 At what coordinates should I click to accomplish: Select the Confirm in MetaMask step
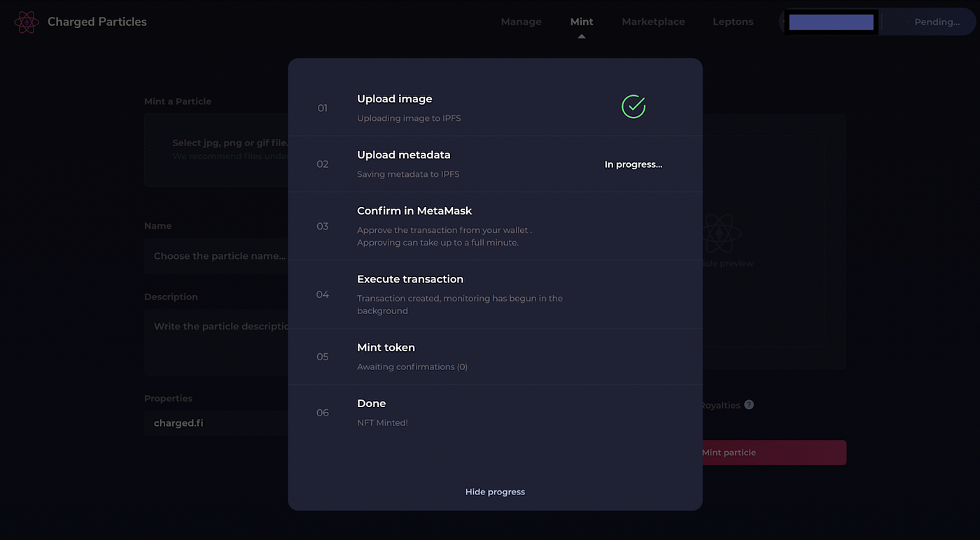(495, 226)
